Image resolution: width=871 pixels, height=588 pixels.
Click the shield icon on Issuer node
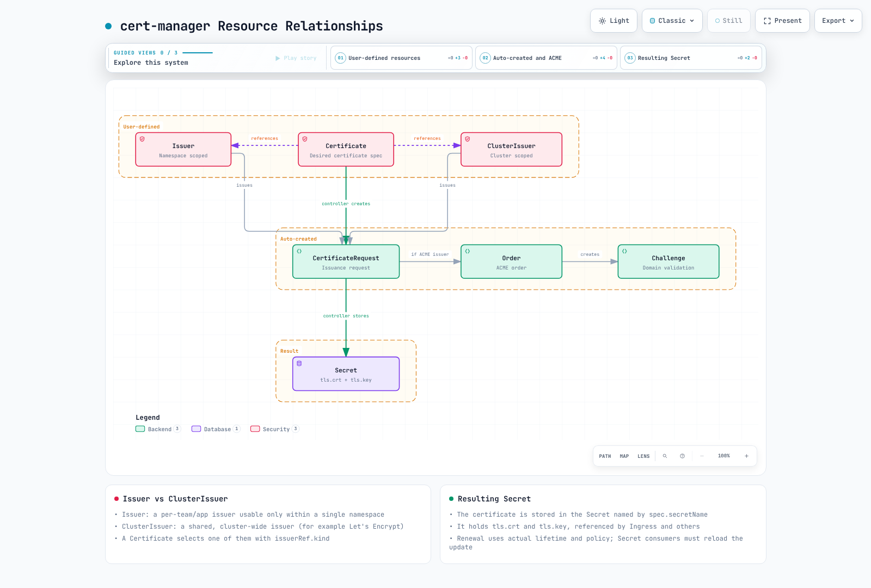142,139
